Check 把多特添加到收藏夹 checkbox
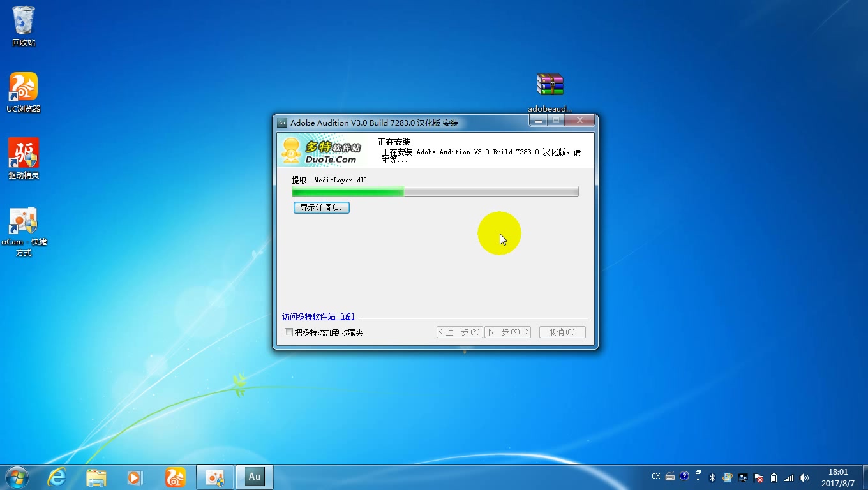The height and width of the screenshot is (490, 868). [289, 332]
